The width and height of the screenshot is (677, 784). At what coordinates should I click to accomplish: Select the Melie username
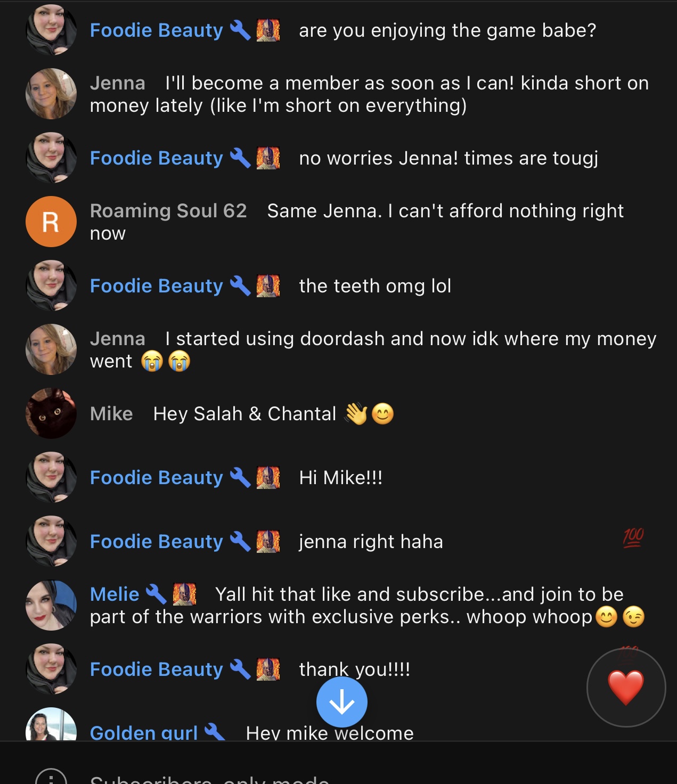pyautogui.click(x=115, y=594)
